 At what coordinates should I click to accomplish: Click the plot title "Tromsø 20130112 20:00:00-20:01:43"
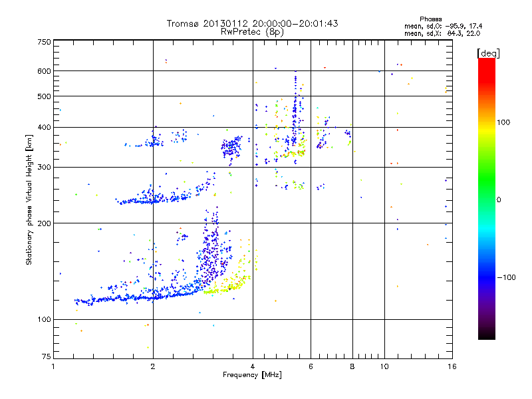coord(252,23)
